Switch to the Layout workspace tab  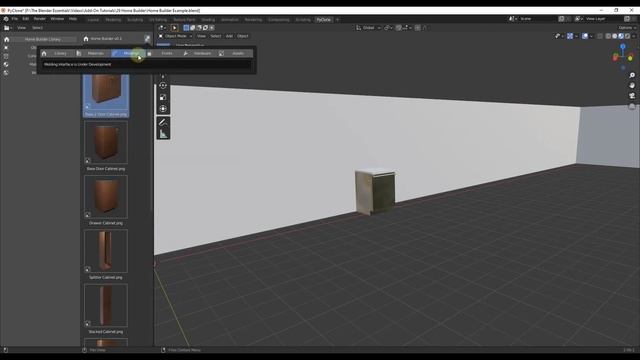(x=93, y=20)
